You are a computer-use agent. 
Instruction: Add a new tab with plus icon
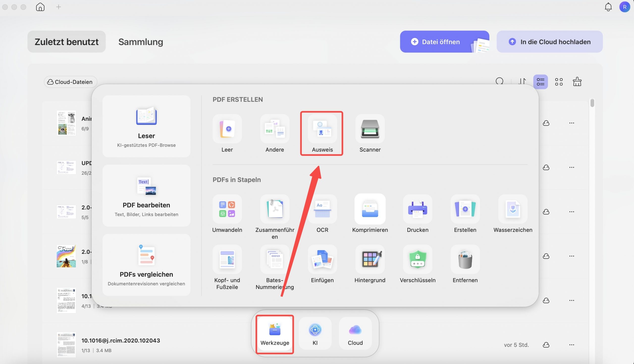coord(58,7)
